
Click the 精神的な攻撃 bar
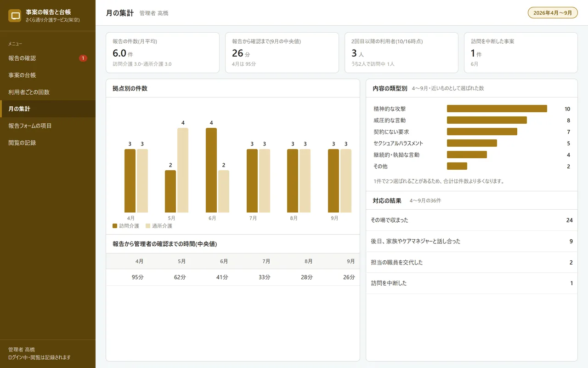497,109
